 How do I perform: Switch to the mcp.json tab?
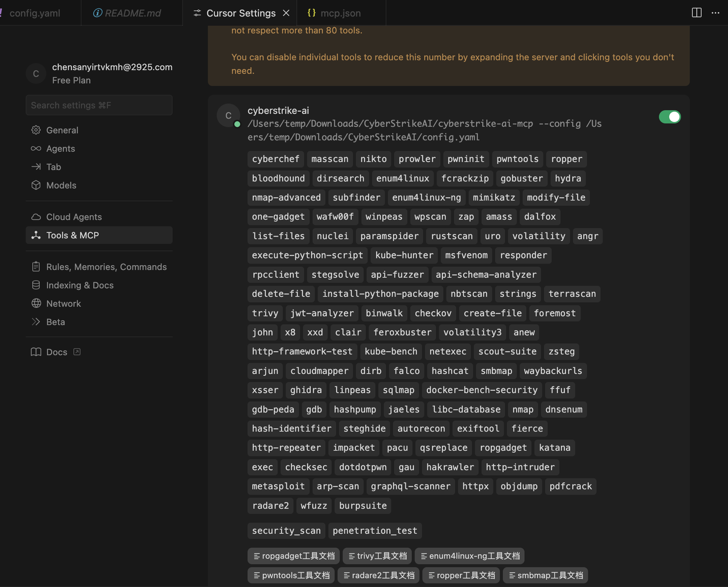[x=340, y=13]
